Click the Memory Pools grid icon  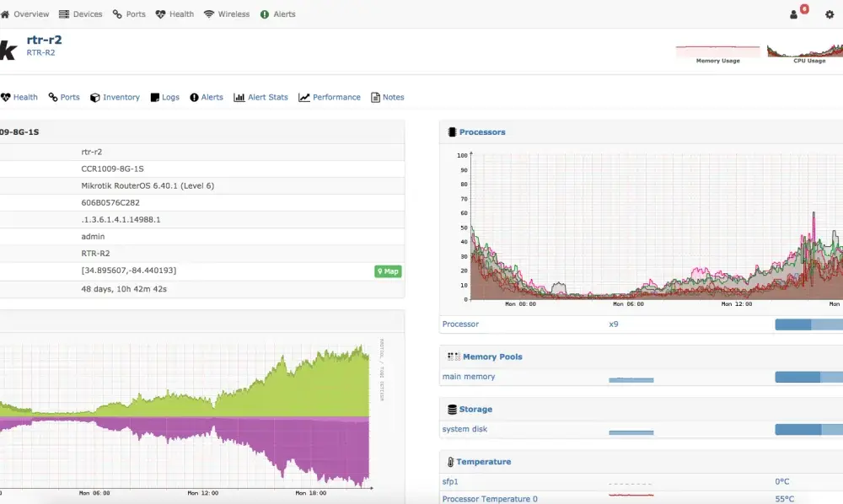coord(454,357)
